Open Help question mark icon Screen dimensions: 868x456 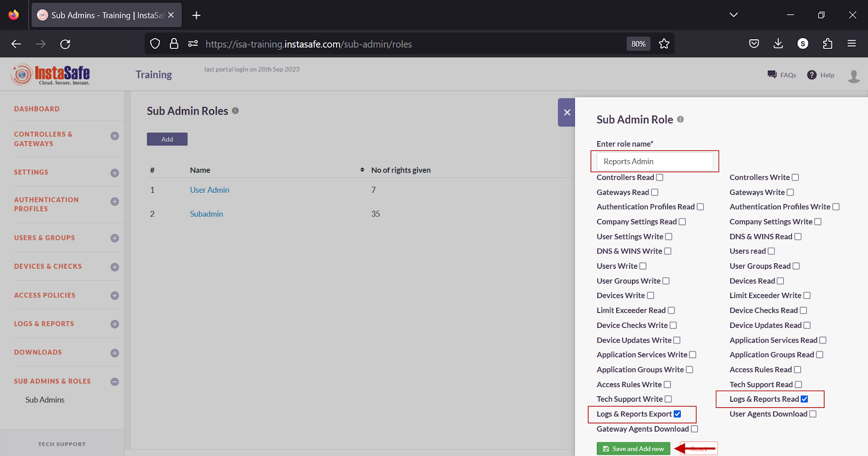(x=812, y=75)
